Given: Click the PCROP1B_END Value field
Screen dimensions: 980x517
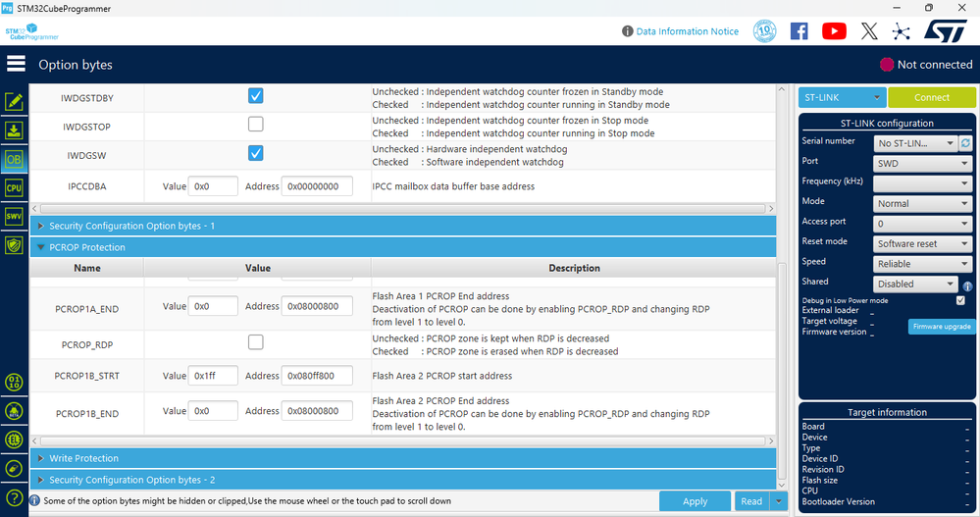Looking at the screenshot, I should (213, 411).
